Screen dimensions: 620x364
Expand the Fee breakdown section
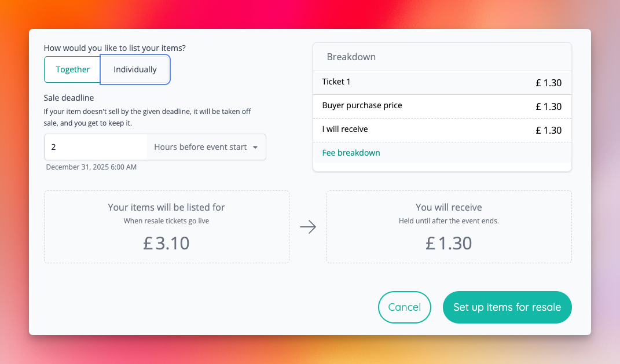351,152
